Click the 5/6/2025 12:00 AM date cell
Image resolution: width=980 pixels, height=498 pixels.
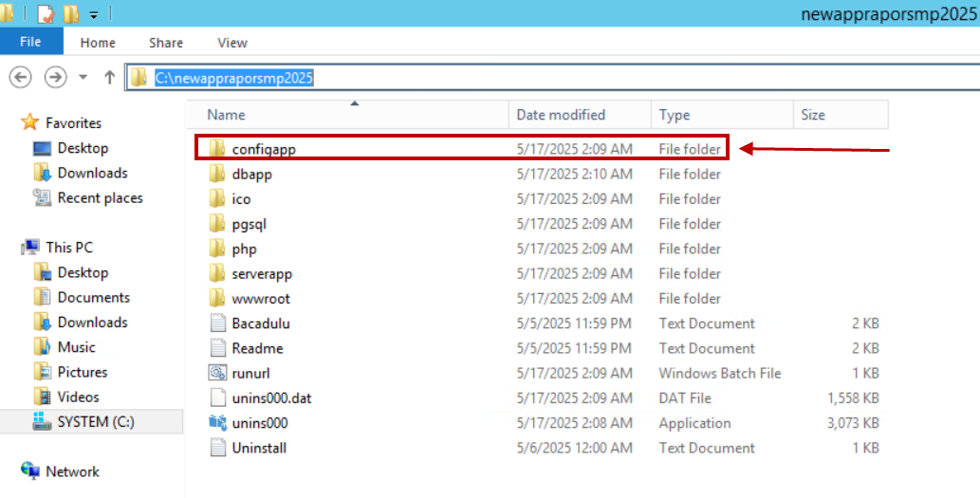pos(574,448)
